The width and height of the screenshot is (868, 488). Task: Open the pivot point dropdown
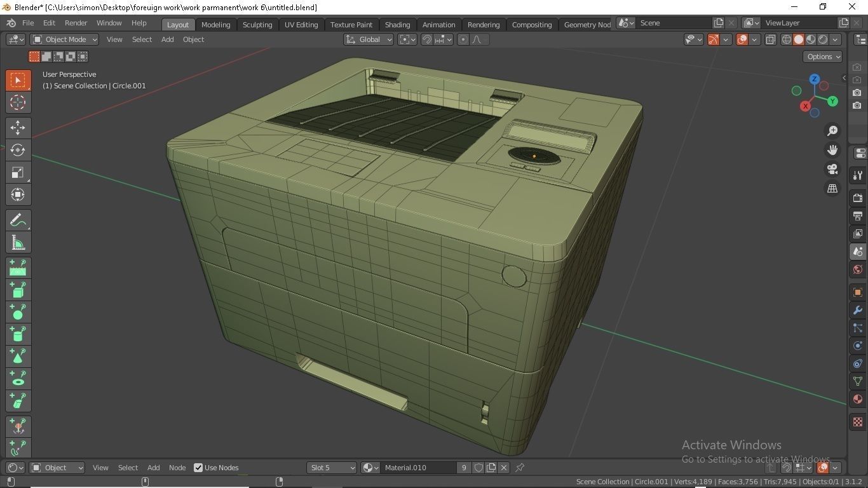407,39
